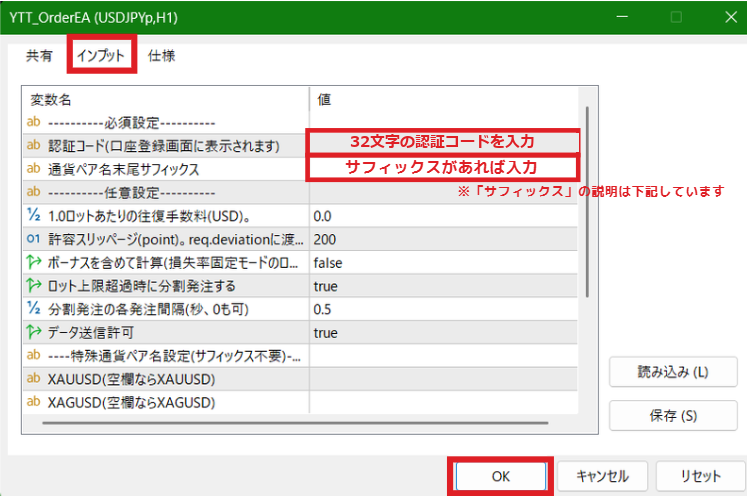Click the ab icon beside XAGUSD row
Viewport: 747px width, 496px height.
pyautogui.click(x=33, y=402)
